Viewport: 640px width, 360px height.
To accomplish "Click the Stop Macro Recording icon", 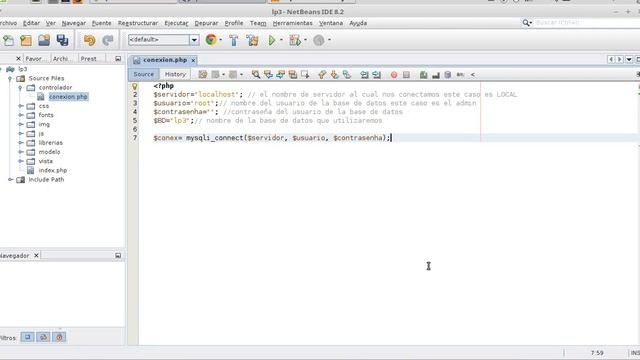I will point(406,75).
